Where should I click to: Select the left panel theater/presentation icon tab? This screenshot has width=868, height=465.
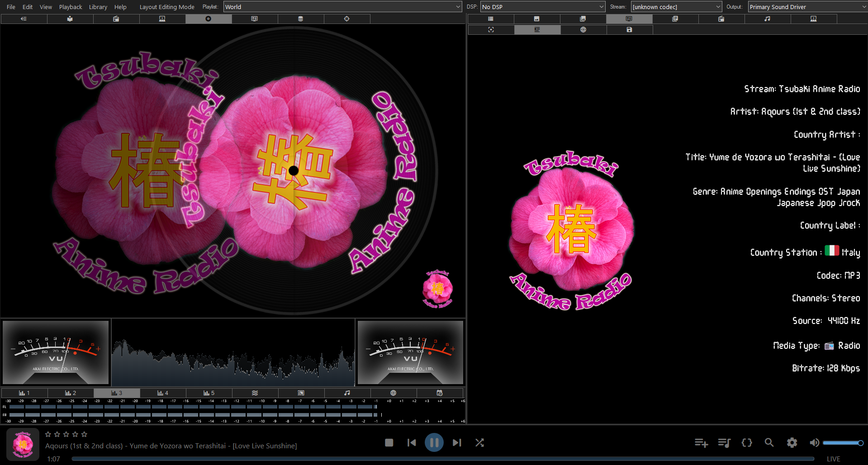162,19
